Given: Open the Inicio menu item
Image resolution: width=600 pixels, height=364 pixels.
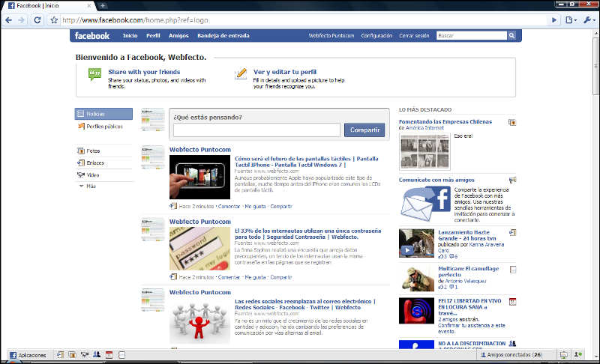Looking at the screenshot, I should [130, 35].
